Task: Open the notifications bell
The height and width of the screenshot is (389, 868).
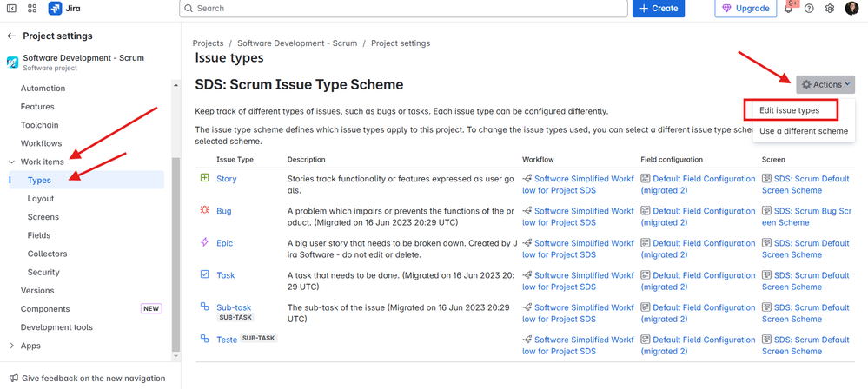Action: point(789,9)
